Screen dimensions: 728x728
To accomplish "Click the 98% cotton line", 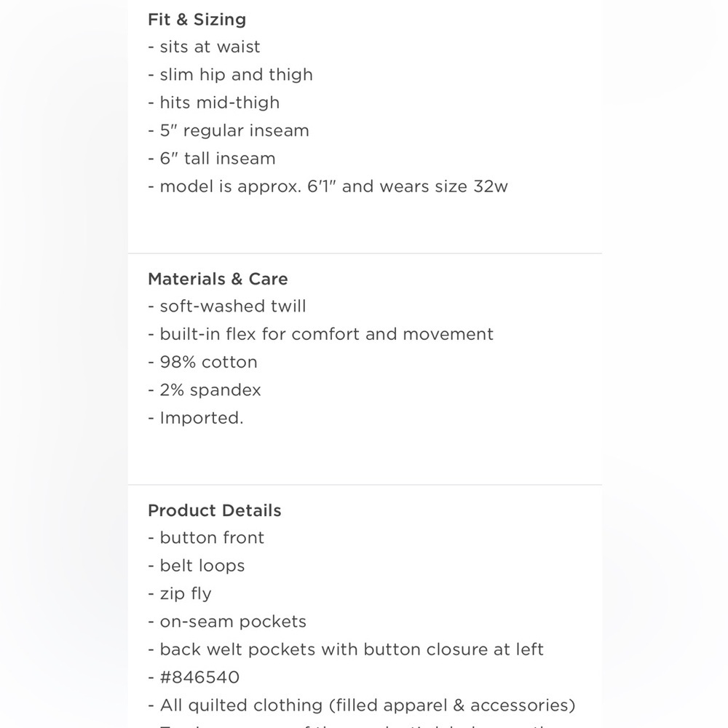I will [x=203, y=362].
